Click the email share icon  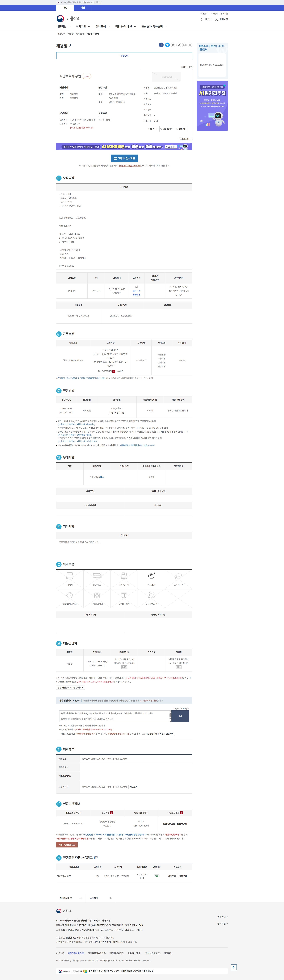(x=184, y=45)
